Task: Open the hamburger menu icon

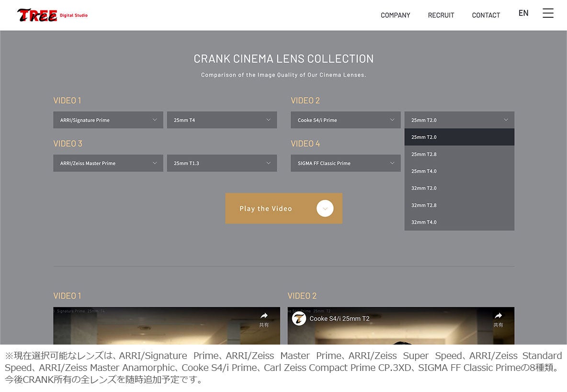Action: [548, 13]
